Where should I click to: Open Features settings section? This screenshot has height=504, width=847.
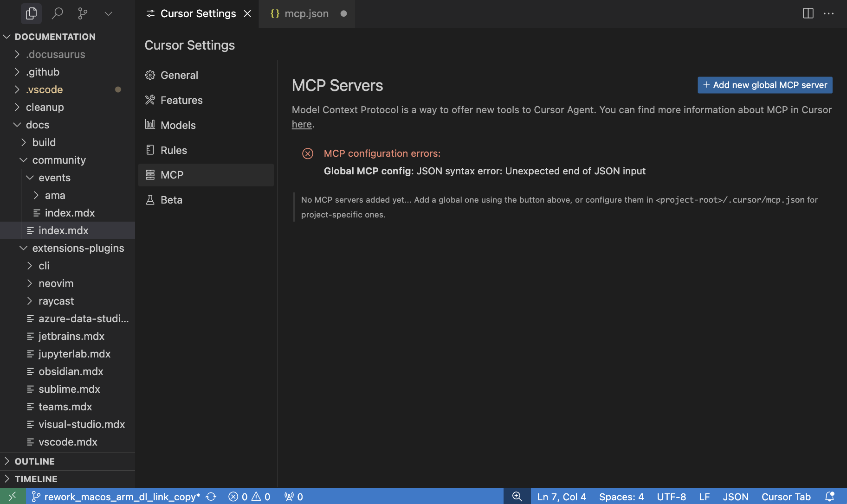coord(206,100)
